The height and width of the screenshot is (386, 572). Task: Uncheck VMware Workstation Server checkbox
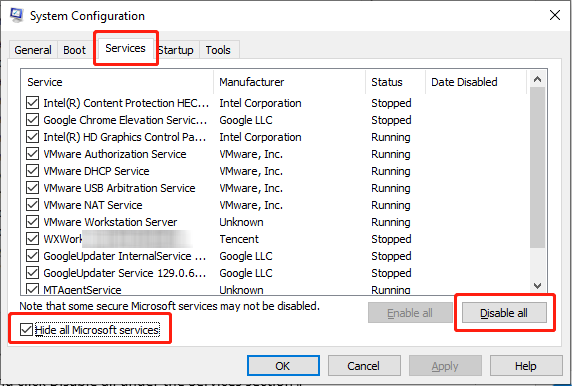tap(32, 221)
